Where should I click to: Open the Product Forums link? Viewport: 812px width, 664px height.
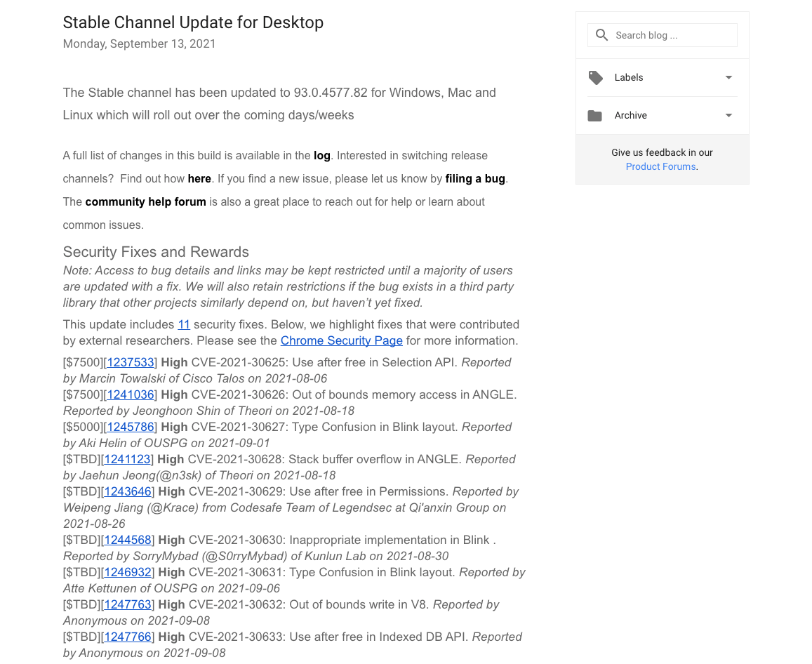pyautogui.click(x=661, y=167)
